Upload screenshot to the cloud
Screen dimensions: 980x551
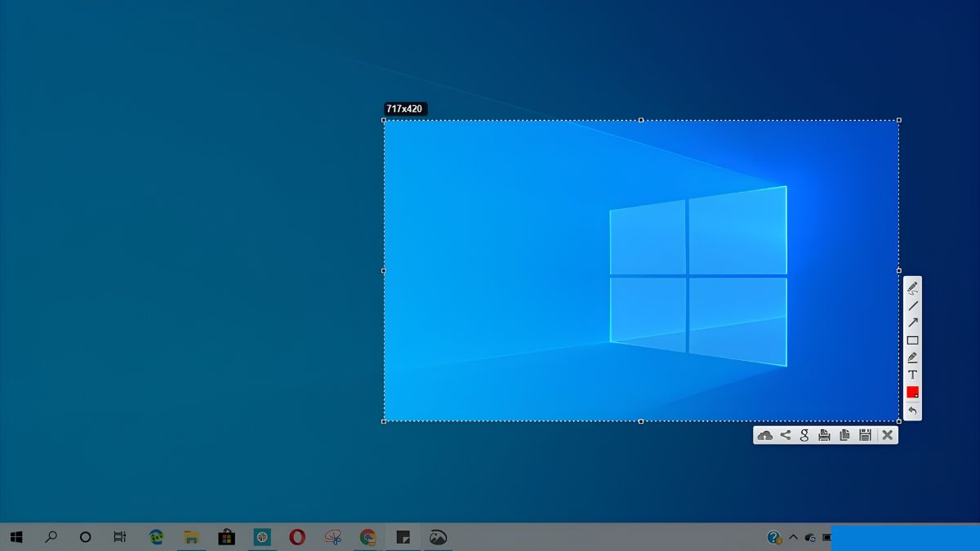(x=764, y=435)
